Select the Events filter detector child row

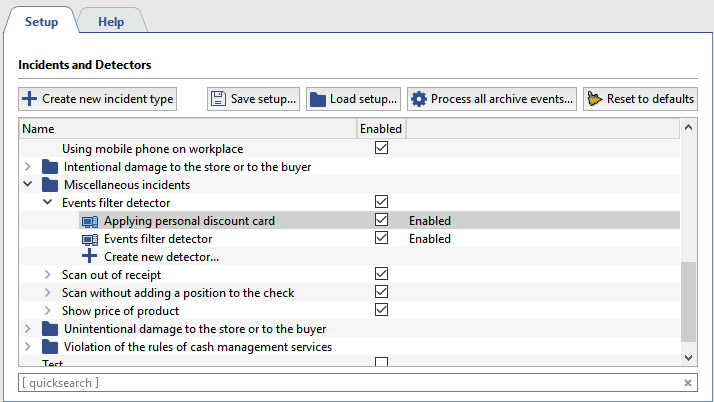pyautogui.click(x=158, y=239)
